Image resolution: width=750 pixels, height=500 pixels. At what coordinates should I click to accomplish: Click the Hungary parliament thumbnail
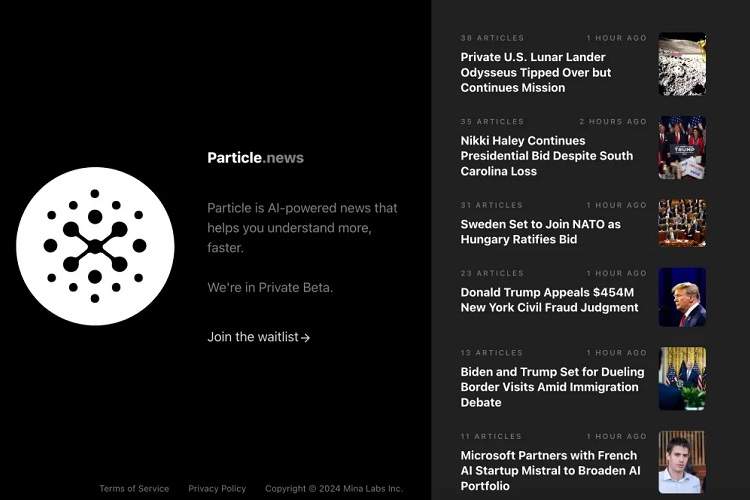click(x=682, y=223)
